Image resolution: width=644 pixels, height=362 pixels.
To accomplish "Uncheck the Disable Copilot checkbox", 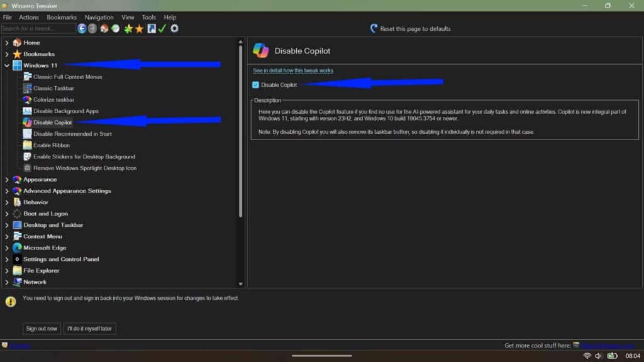I will pos(255,84).
